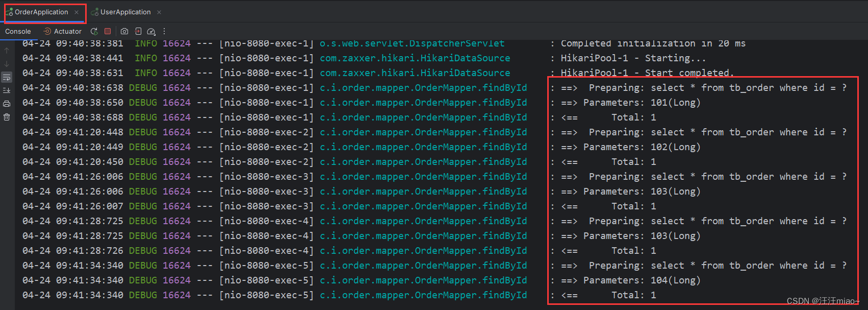
Task: Click OrderMapper.findById at 09:41:28:726
Action: (423, 251)
